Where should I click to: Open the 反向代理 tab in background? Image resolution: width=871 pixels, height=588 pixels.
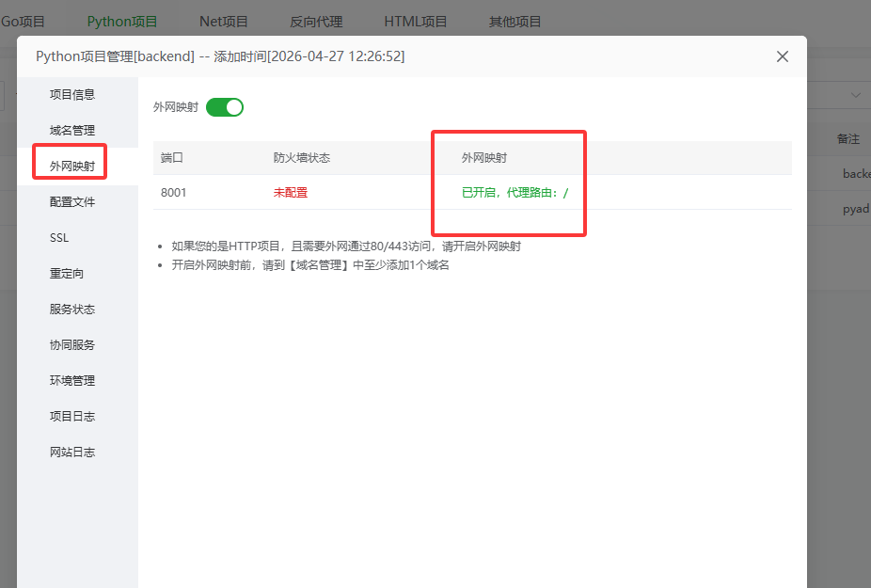point(316,22)
